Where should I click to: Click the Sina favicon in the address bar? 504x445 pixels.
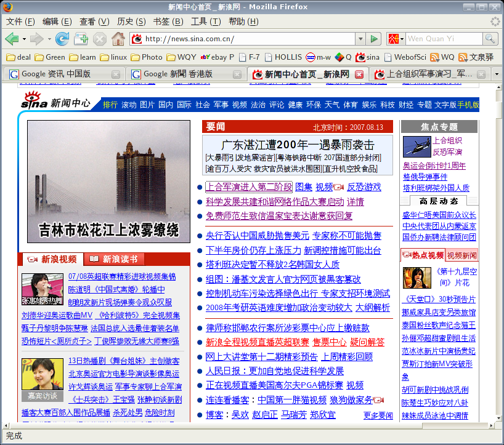pos(137,39)
